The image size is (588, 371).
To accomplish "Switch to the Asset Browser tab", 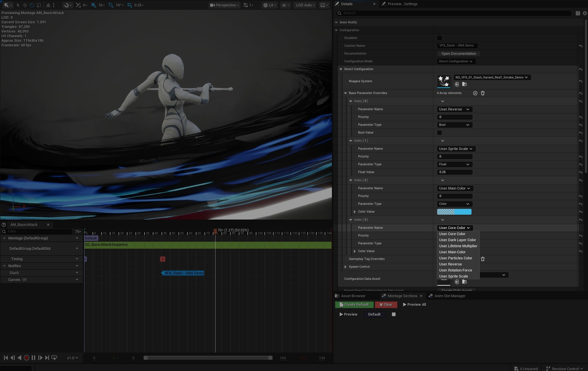I will click(x=353, y=296).
